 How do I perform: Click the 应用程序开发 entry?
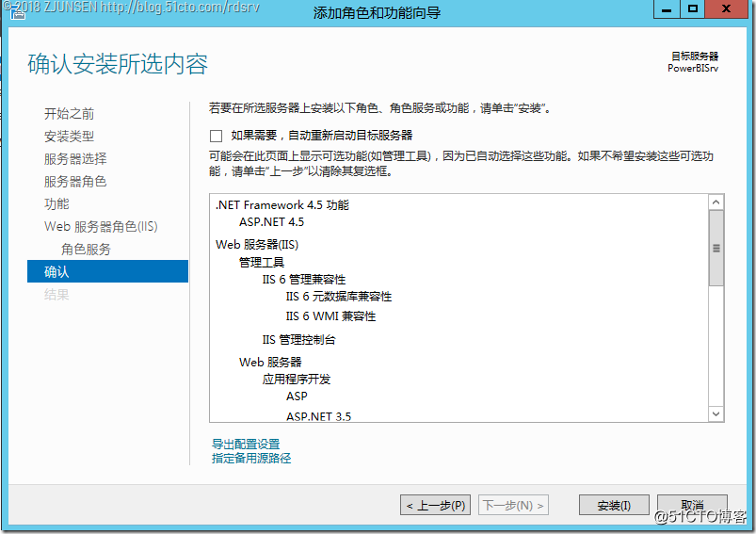click(x=296, y=380)
